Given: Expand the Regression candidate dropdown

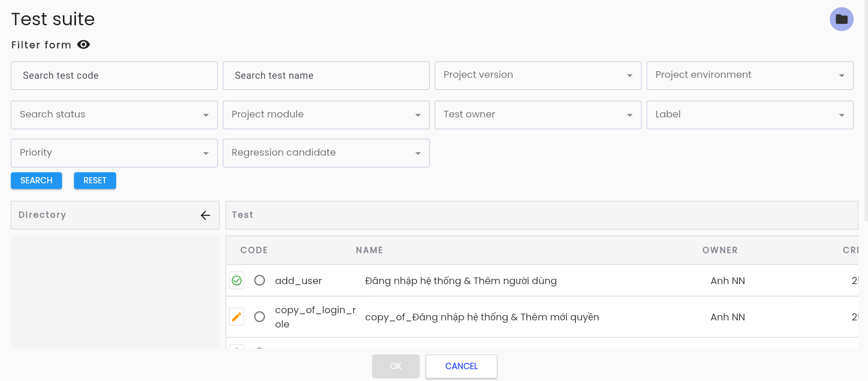Looking at the screenshot, I should [x=326, y=153].
